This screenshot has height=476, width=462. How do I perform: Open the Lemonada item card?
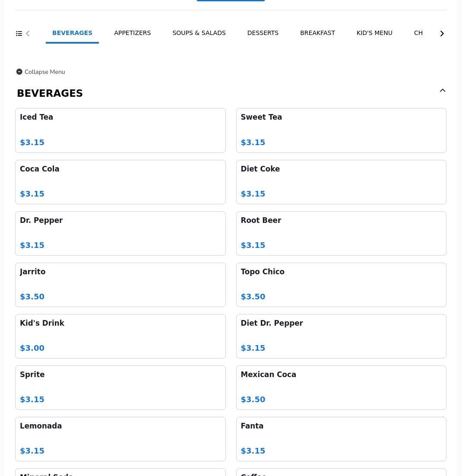120,439
